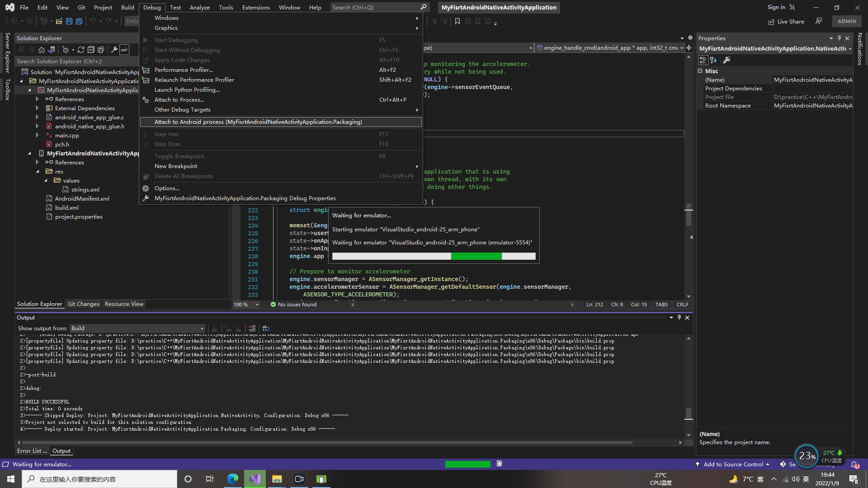Click Live Share button
The height and width of the screenshot is (488, 868).
tap(786, 21)
